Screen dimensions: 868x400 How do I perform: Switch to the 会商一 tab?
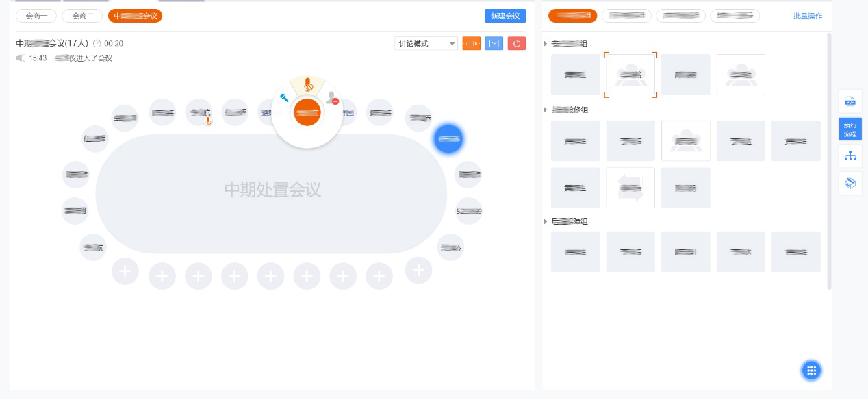(x=36, y=16)
